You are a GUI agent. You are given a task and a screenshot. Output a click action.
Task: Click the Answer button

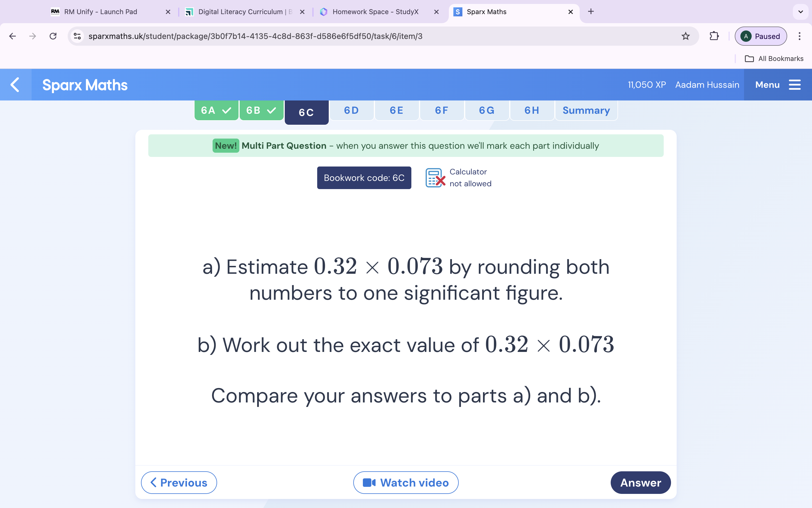(x=640, y=483)
